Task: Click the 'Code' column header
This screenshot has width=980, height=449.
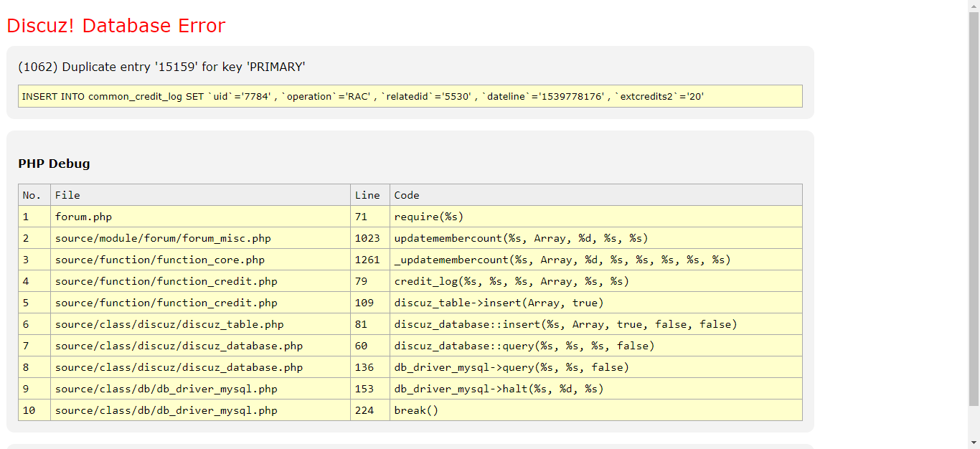Action: pos(596,195)
